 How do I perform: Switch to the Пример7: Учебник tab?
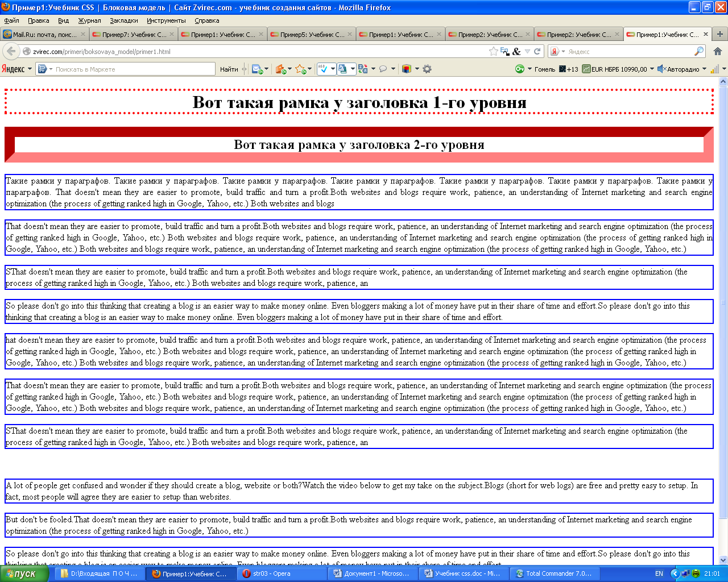(x=134, y=34)
